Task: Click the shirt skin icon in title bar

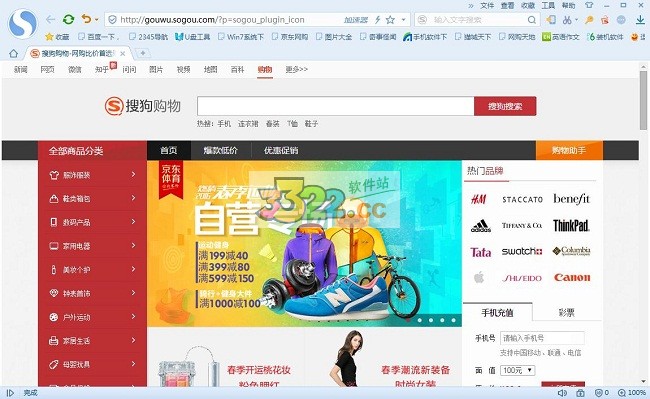Action: tap(589, 5)
